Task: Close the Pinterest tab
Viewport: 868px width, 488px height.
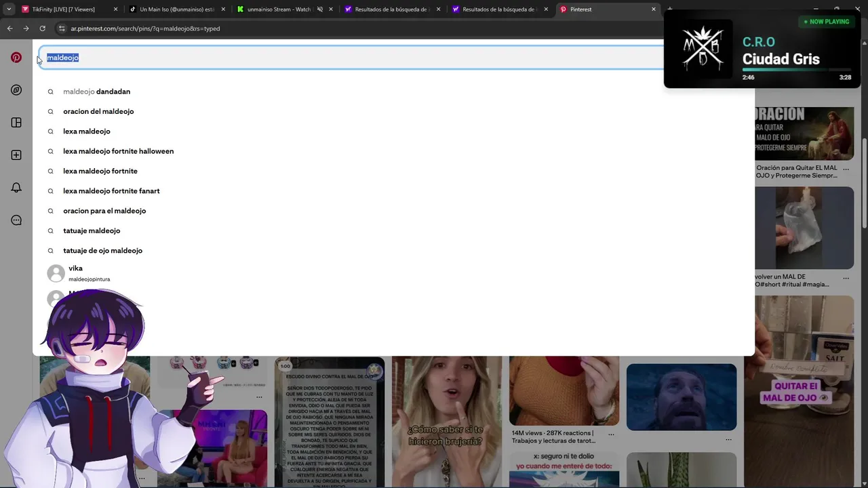Action: point(654,9)
